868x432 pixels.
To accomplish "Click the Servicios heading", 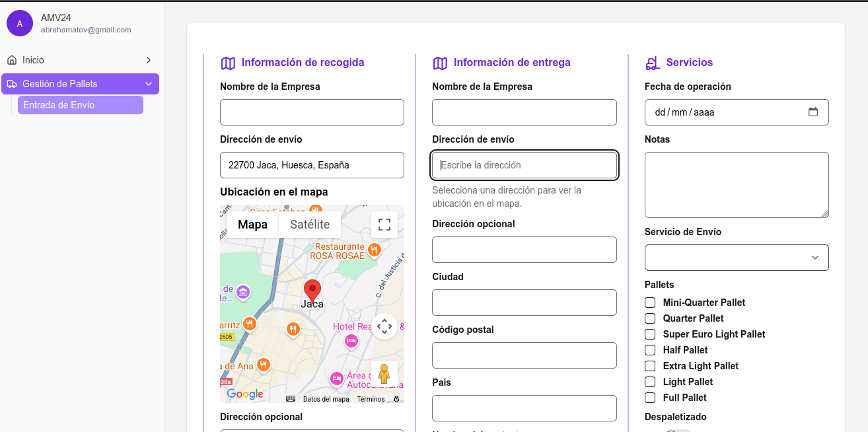I will tap(690, 62).
